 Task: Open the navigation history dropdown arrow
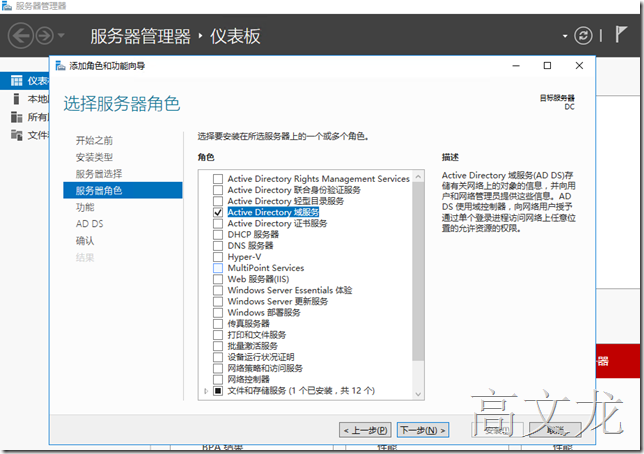coord(61,35)
